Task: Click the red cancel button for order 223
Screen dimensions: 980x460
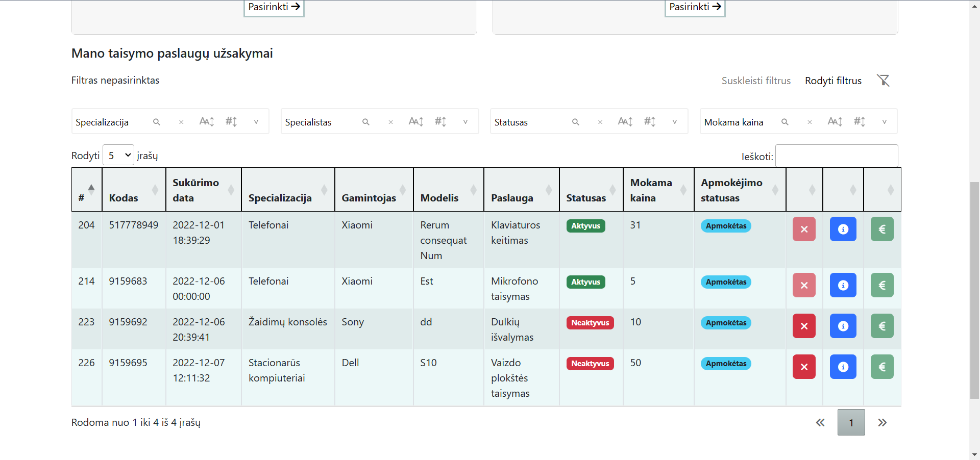Action: 804,326
